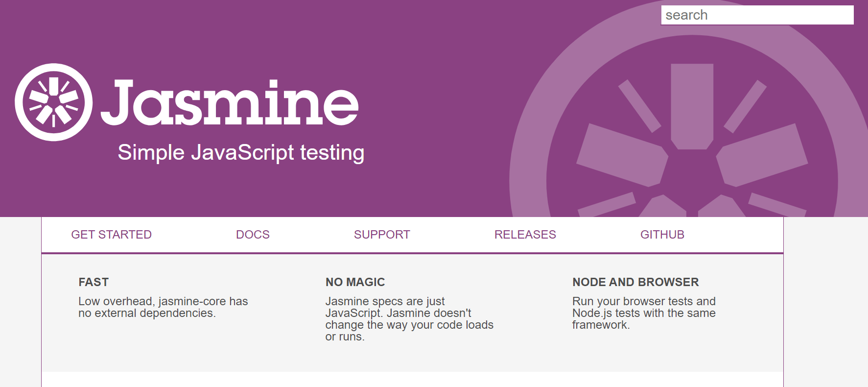Click text 'Jasmine specs are just'
This screenshot has height=387, width=868.
coord(385,301)
